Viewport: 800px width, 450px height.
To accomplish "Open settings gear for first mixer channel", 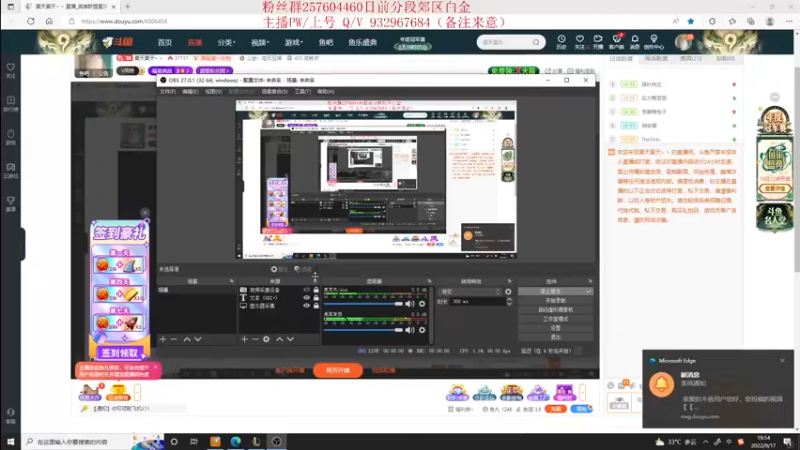I will [x=422, y=304].
